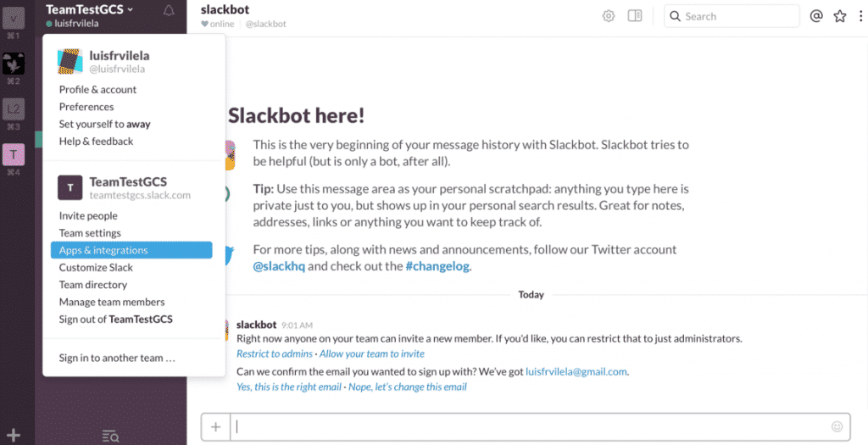The height and width of the screenshot is (445, 868).
Task: Click Restrict to admins link
Action: pos(275,353)
